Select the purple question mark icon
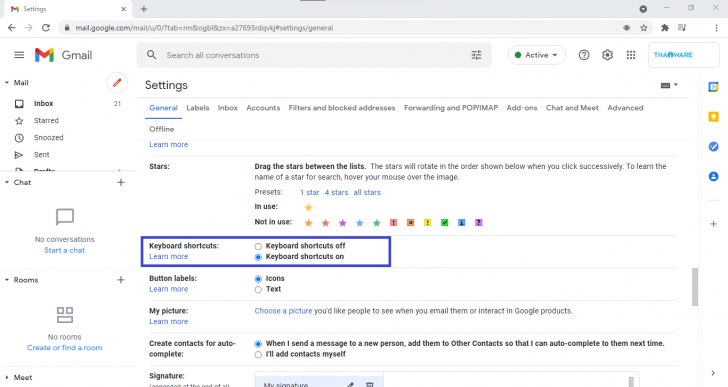Screen dimensions: 728x387 [479, 223]
